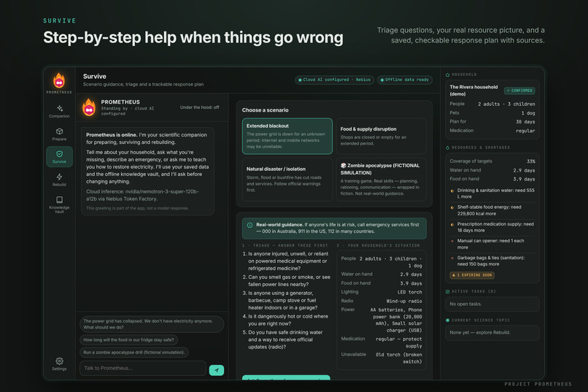Click Water on hand 2.9 days in Resources
This screenshot has height=392, width=588.
click(492, 170)
